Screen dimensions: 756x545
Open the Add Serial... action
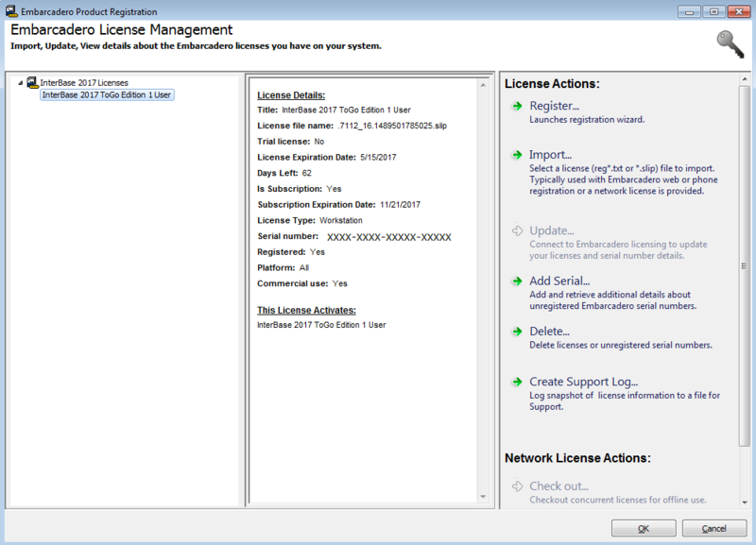[x=559, y=281]
